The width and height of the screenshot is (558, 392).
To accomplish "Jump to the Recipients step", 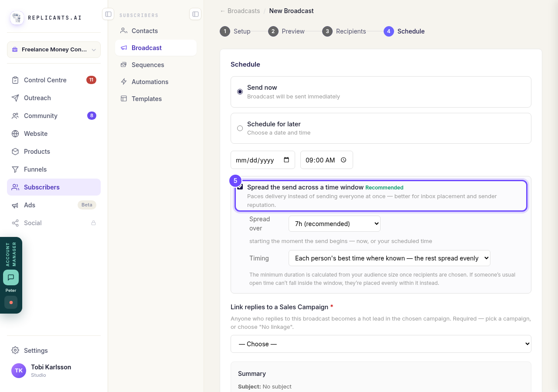I will (344, 31).
